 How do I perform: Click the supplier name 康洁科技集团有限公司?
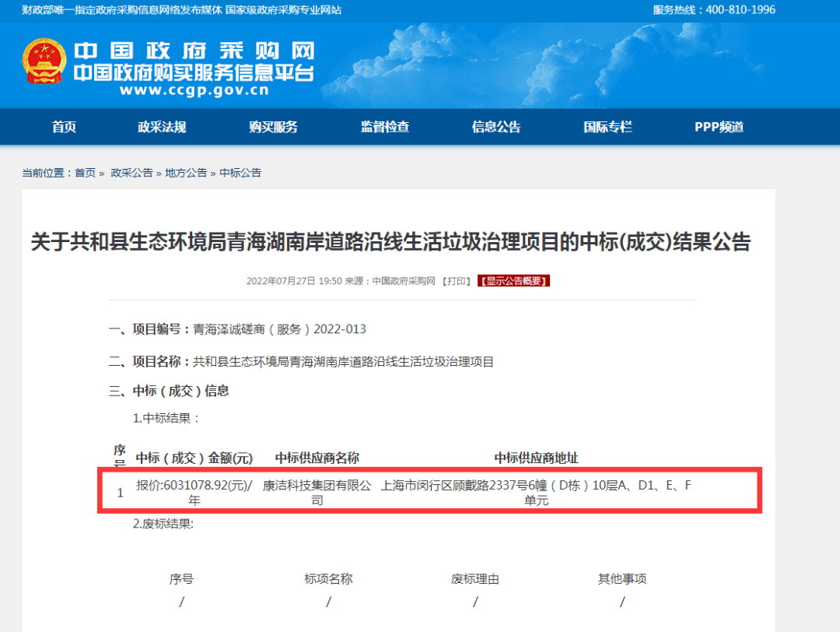317,493
